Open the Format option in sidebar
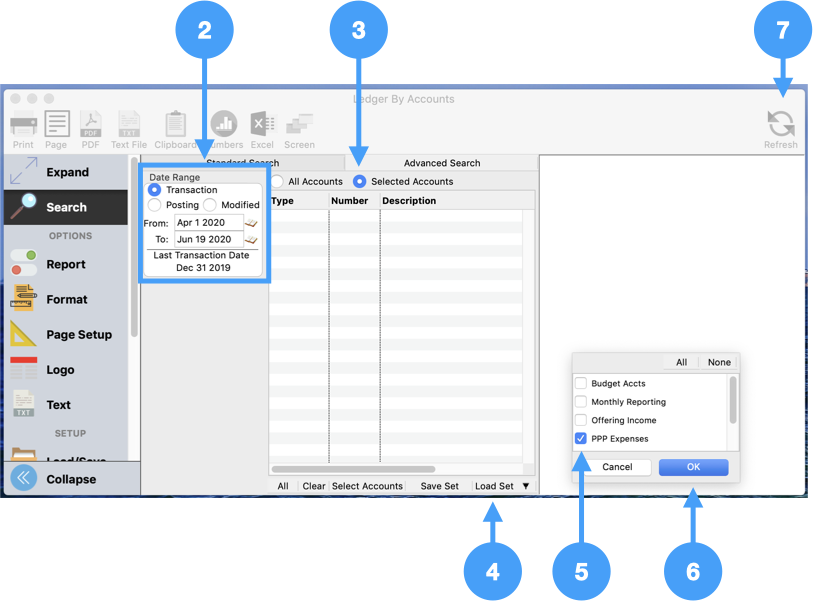The height and width of the screenshot is (601, 813). (x=66, y=299)
